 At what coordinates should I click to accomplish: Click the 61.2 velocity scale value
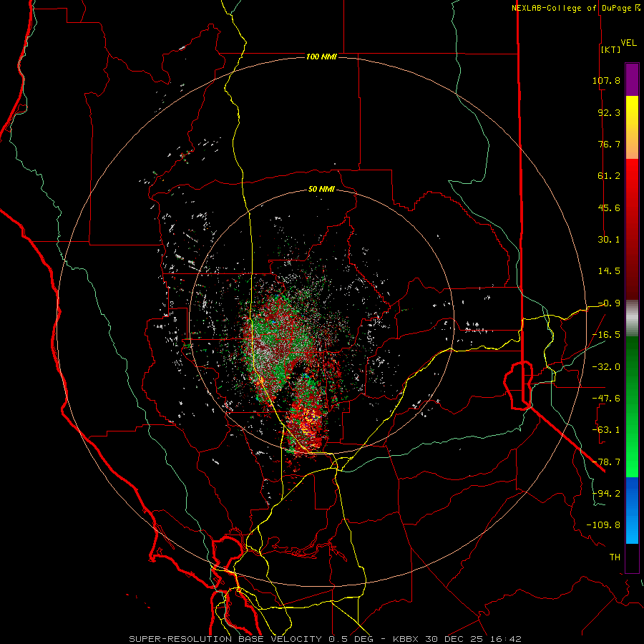(x=609, y=176)
